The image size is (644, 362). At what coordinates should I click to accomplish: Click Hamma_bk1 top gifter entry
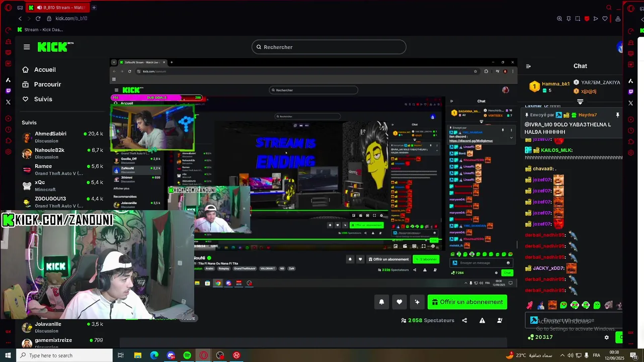pos(549,86)
